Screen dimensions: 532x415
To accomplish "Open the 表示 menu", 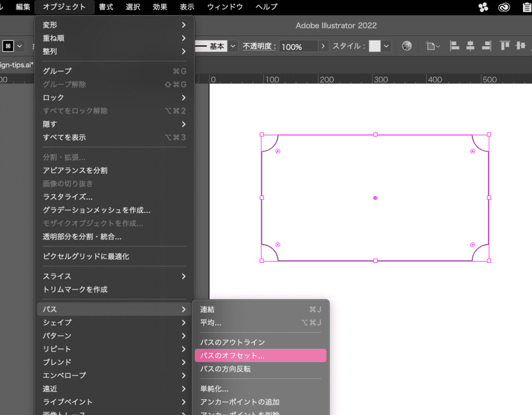I will [x=186, y=7].
